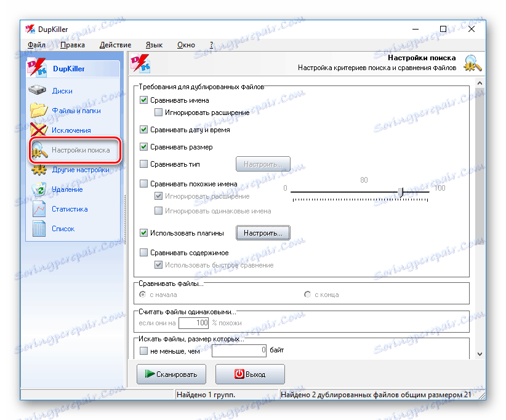Click the folder icon beside Файлы и папки

[x=38, y=110]
